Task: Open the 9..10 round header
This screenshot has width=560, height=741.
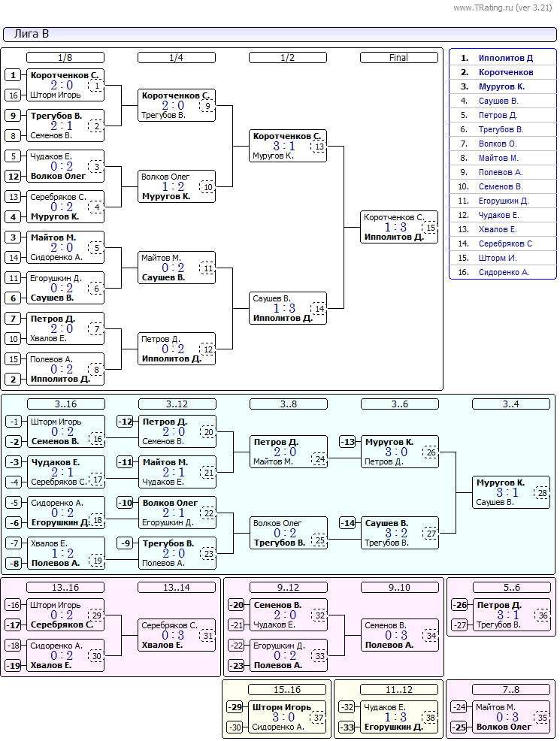Action: [x=400, y=588]
